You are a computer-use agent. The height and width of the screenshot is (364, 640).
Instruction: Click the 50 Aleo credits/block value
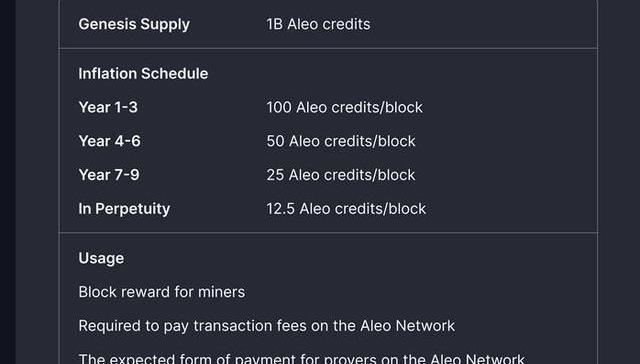[x=341, y=141]
